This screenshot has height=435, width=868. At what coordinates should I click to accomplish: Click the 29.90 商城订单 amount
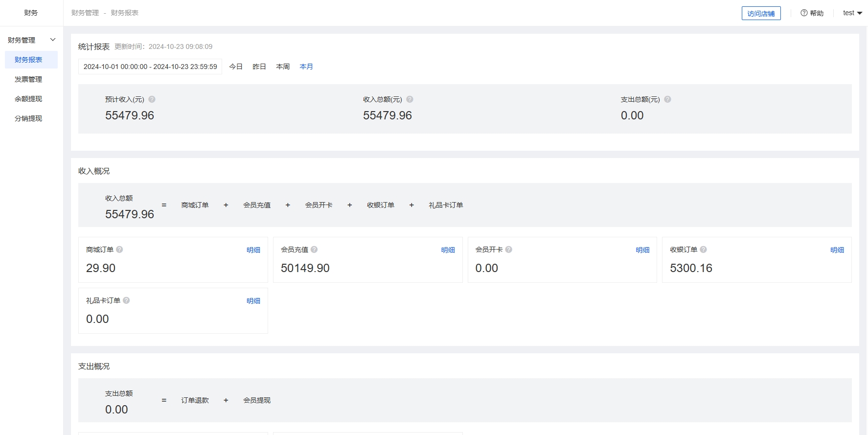pyautogui.click(x=101, y=268)
